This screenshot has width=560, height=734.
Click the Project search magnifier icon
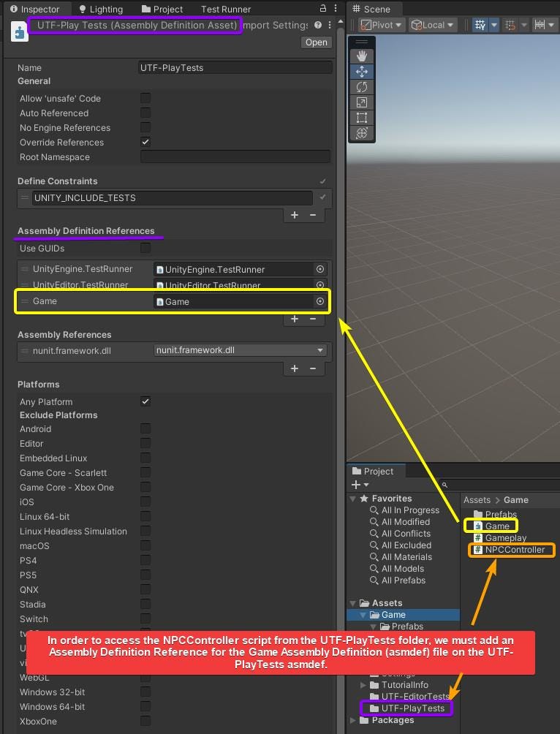(444, 485)
